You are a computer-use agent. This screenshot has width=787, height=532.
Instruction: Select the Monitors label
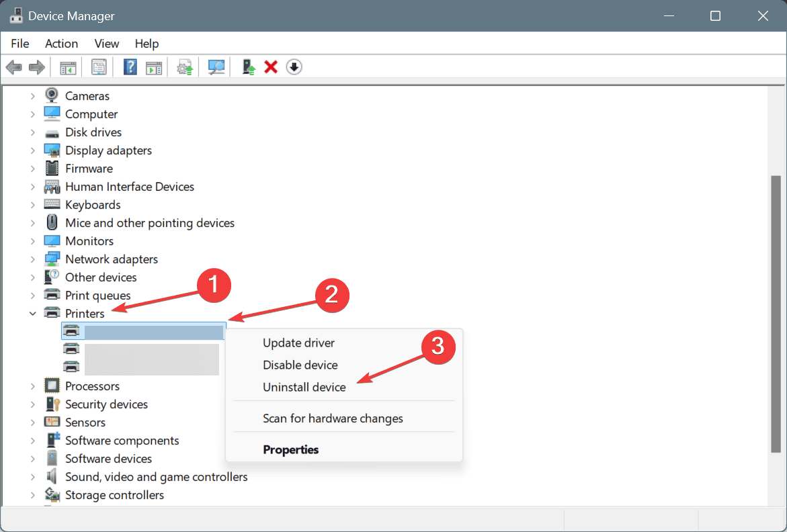[89, 241]
